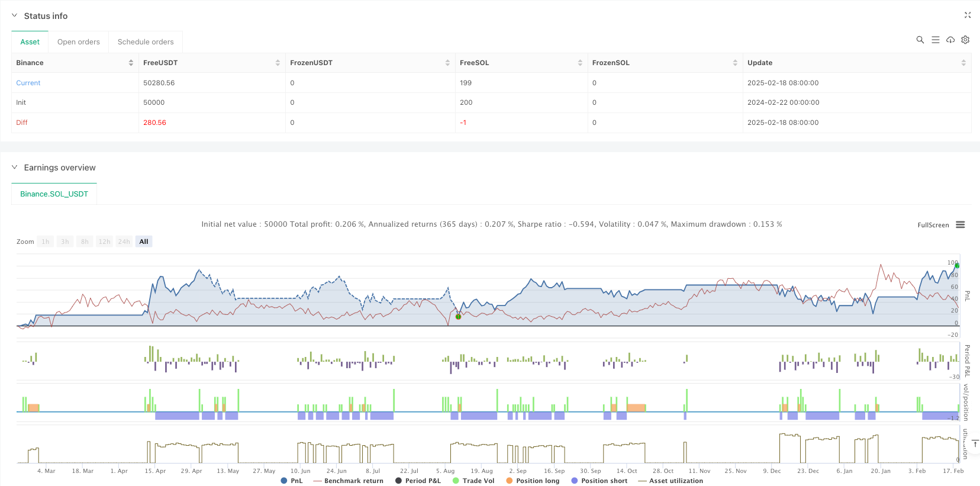Image resolution: width=980 pixels, height=486 pixels.
Task: Sort by the FrozenUSDT column arrows
Action: (x=447, y=63)
